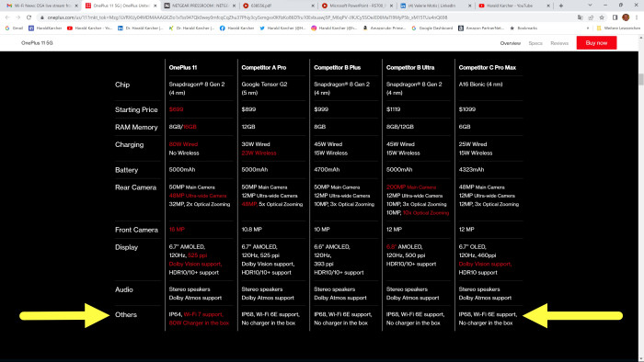644x362 pixels.
Task: Open the Specs page section
Action: 535,43
